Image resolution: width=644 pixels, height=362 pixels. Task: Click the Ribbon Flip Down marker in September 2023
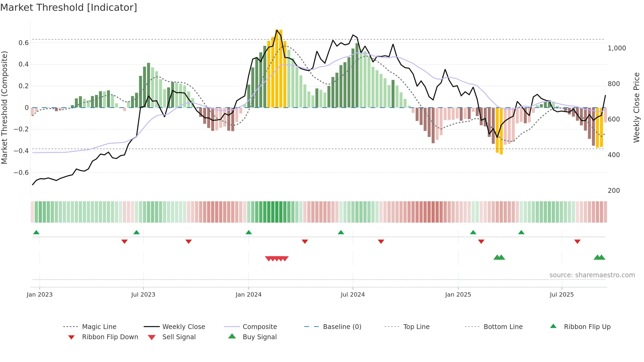point(189,242)
